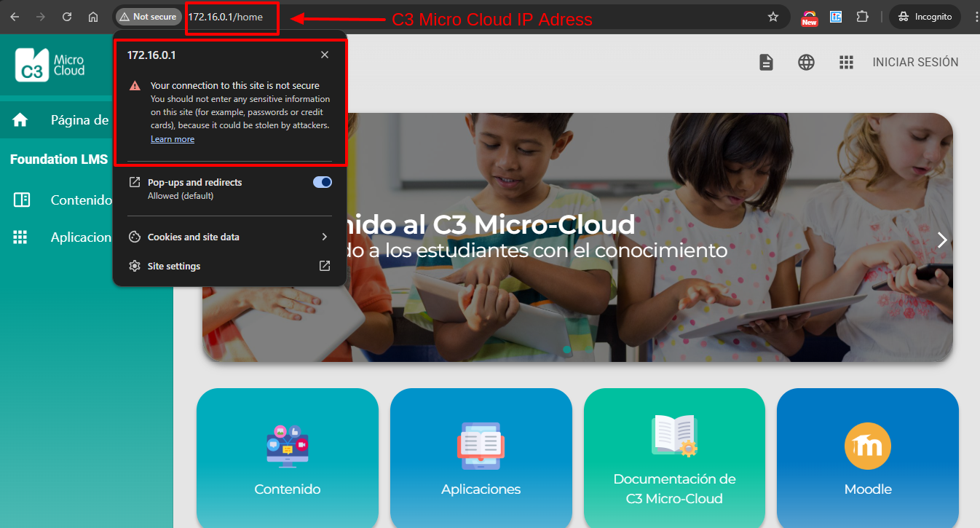Toggle Pop-ups and redirects switch
Image resolution: width=980 pixels, height=528 pixels.
[323, 182]
